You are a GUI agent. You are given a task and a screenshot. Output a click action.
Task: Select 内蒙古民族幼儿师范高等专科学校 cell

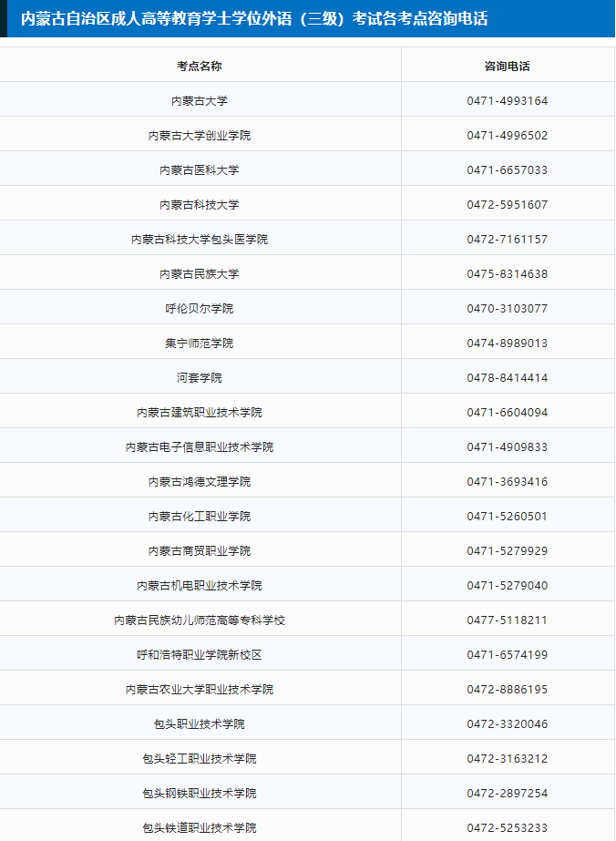[x=200, y=620]
